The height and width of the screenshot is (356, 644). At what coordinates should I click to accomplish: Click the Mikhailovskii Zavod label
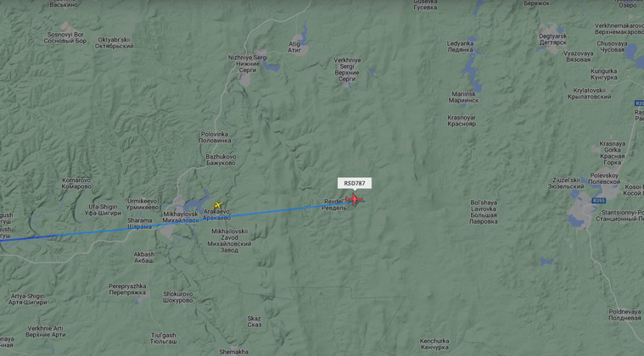pyautogui.click(x=229, y=241)
